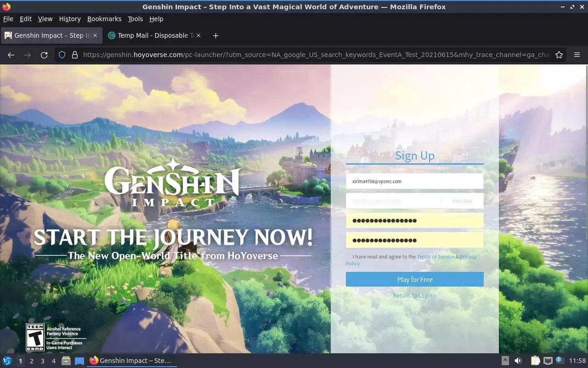Open the Help menu
588x368 pixels.
(x=156, y=19)
